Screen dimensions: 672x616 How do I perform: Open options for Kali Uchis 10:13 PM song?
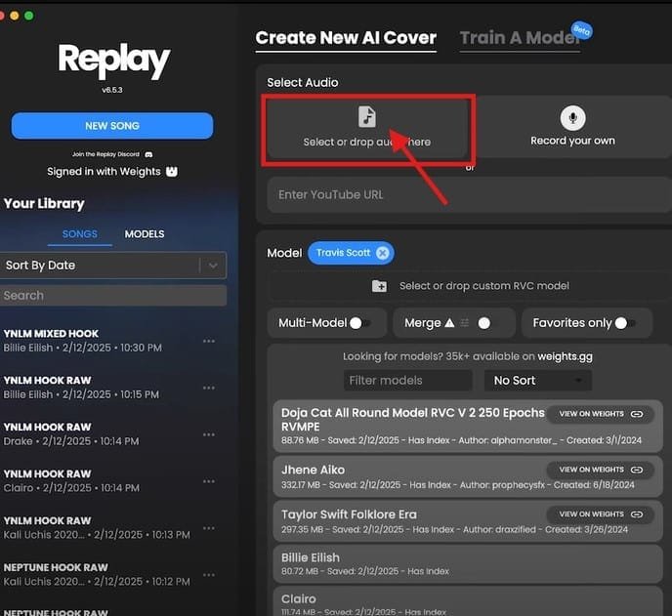coord(209,528)
